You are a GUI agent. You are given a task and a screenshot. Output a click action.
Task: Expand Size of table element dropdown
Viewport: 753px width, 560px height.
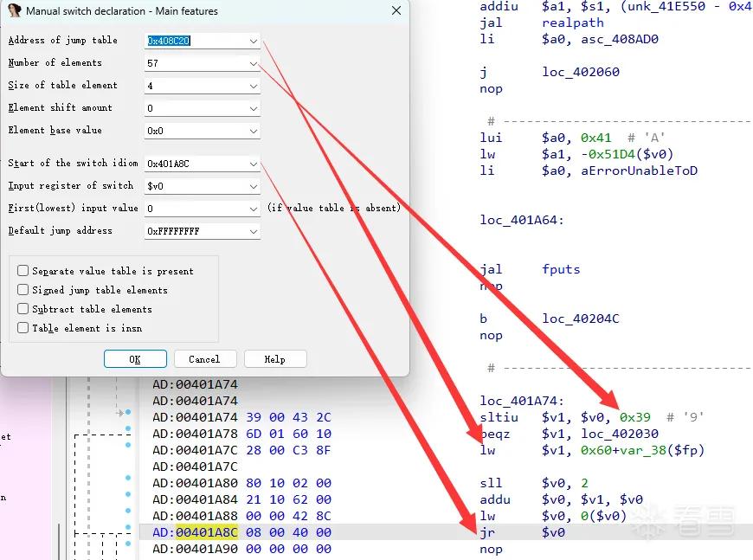tap(254, 86)
